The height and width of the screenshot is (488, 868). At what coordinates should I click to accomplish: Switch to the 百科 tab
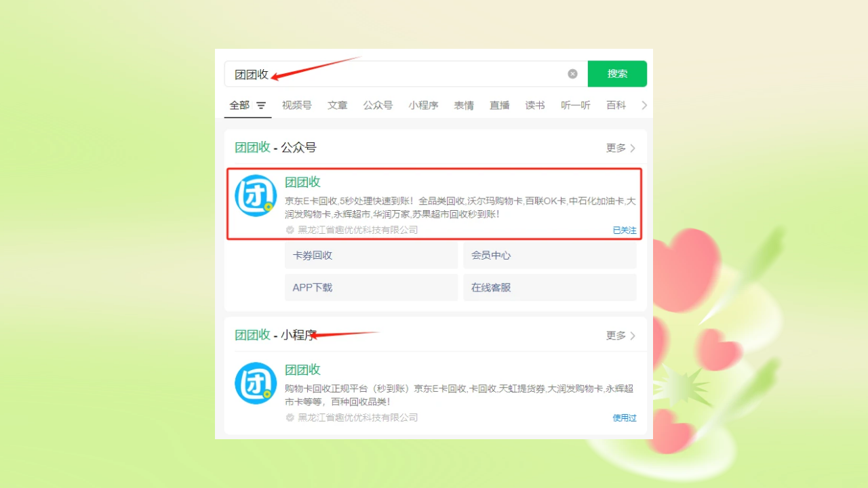[x=616, y=105]
